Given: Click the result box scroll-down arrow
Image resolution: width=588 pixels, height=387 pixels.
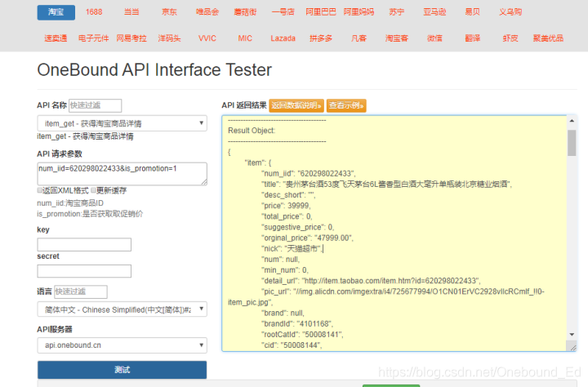Looking at the screenshot, I should tap(572, 335).
